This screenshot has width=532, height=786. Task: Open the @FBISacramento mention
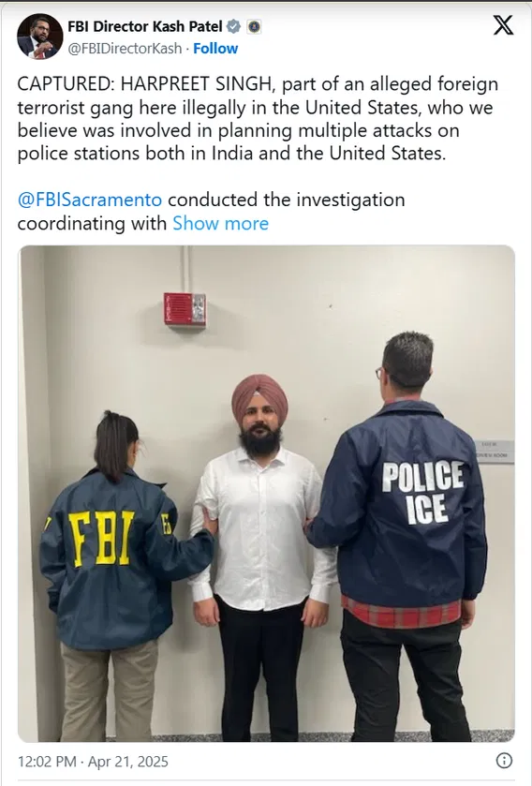point(90,200)
